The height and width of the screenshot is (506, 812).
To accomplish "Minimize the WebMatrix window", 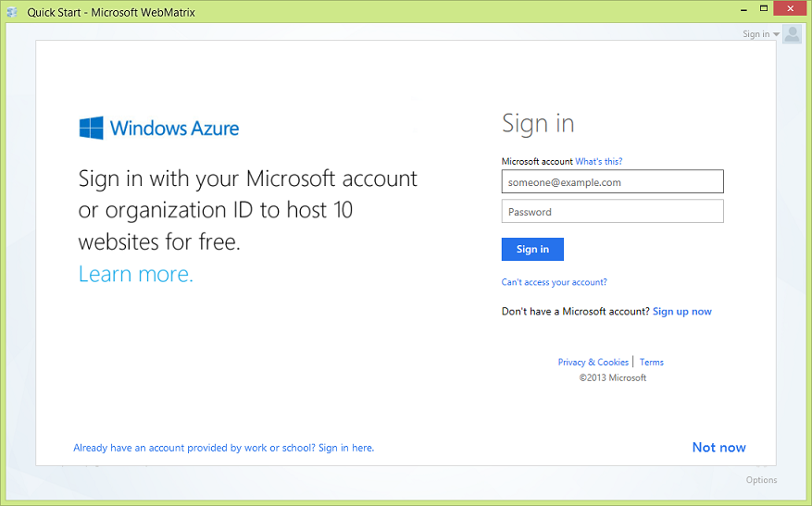I will tap(743, 9).
